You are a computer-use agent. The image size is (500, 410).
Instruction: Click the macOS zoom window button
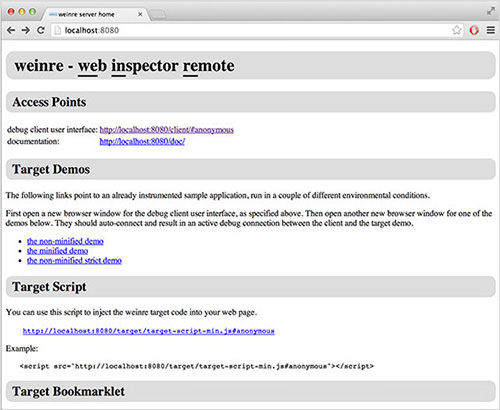click(32, 12)
